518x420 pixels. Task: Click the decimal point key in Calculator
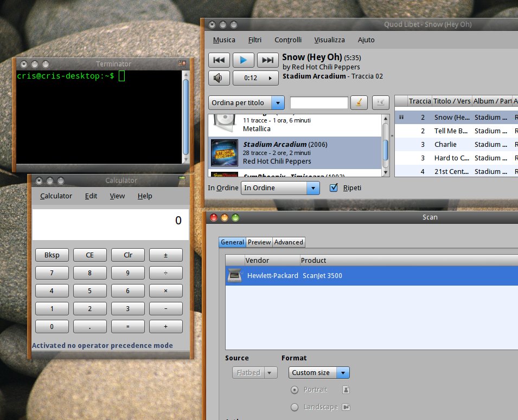tap(90, 327)
